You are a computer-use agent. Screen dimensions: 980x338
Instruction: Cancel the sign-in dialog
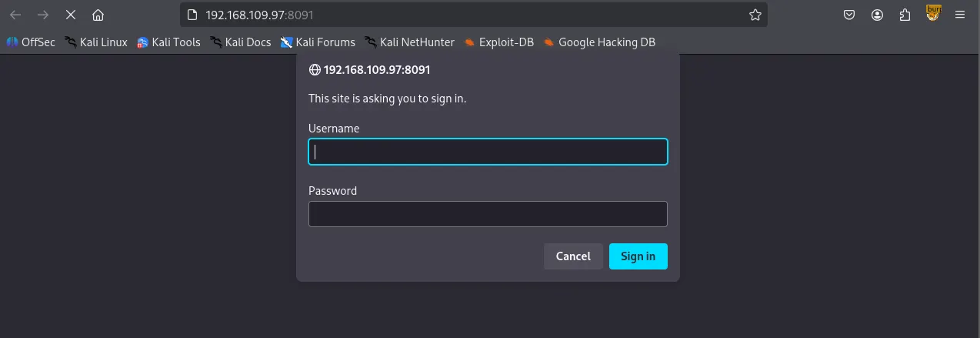pyautogui.click(x=573, y=256)
